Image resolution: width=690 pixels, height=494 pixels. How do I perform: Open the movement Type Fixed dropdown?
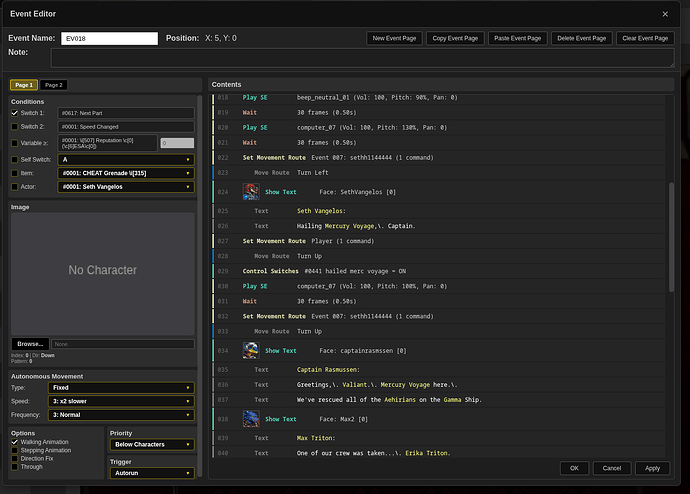click(121, 388)
